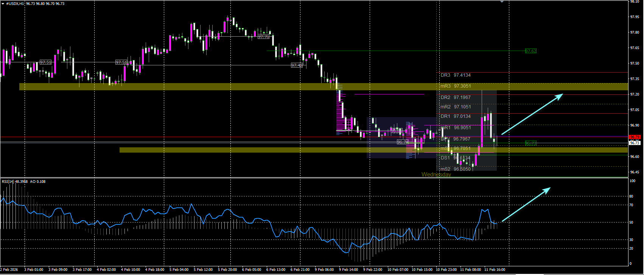Click the #USDX,H1 chart title
This screenshot has height=275, width=644.
pos(15,3)
